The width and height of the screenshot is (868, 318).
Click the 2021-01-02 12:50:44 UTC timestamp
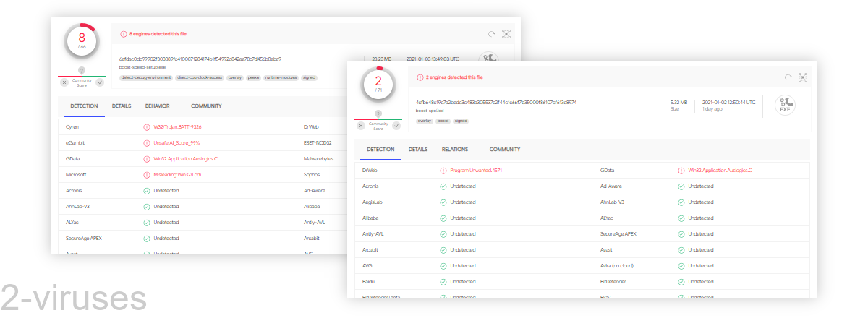(x=728, y=102)
